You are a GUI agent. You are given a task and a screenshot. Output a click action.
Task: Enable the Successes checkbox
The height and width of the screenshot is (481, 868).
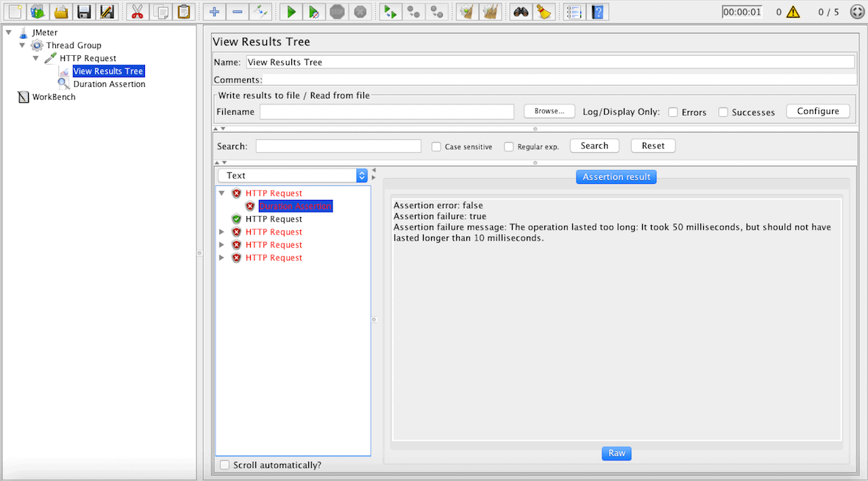pyautogui.click(x=723, y=113)
